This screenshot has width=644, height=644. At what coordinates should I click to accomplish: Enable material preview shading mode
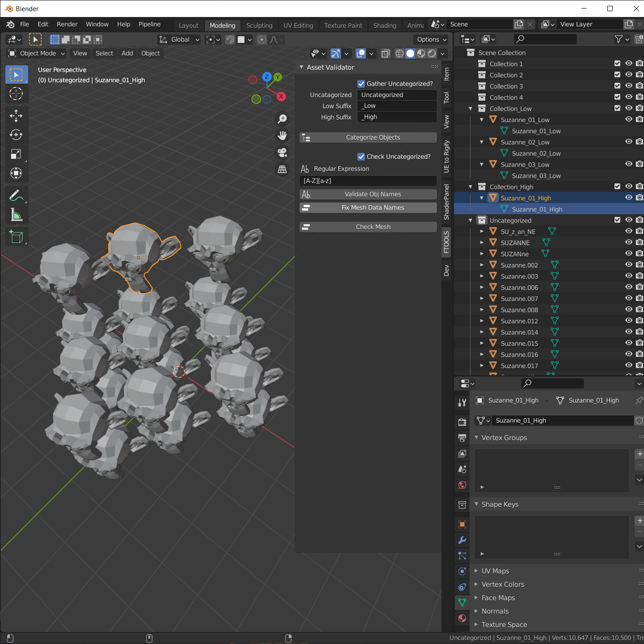(x=421, y=53)
